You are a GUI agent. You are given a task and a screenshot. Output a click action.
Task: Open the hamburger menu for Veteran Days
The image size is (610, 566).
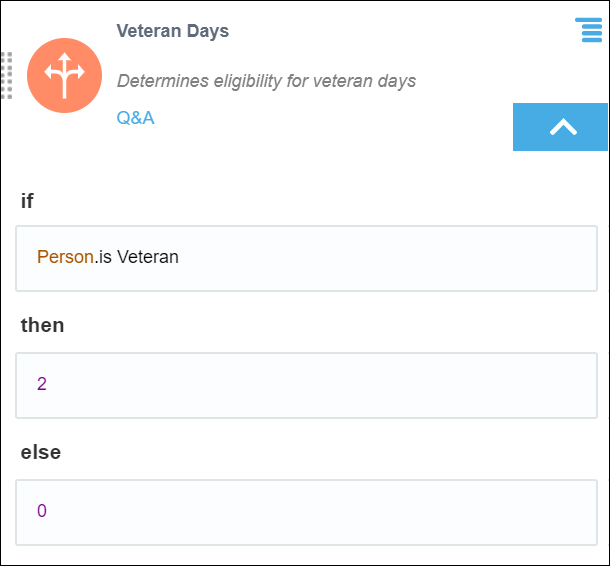tap(589, 31)
